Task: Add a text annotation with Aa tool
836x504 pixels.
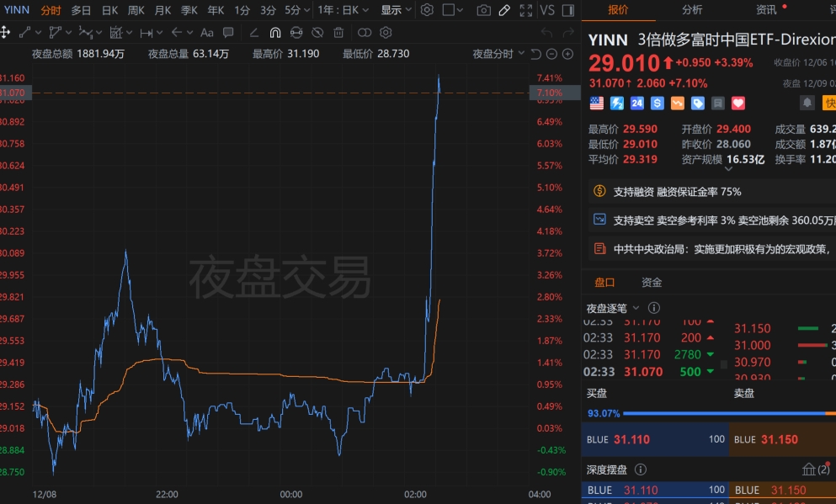Action: [207, 33]
